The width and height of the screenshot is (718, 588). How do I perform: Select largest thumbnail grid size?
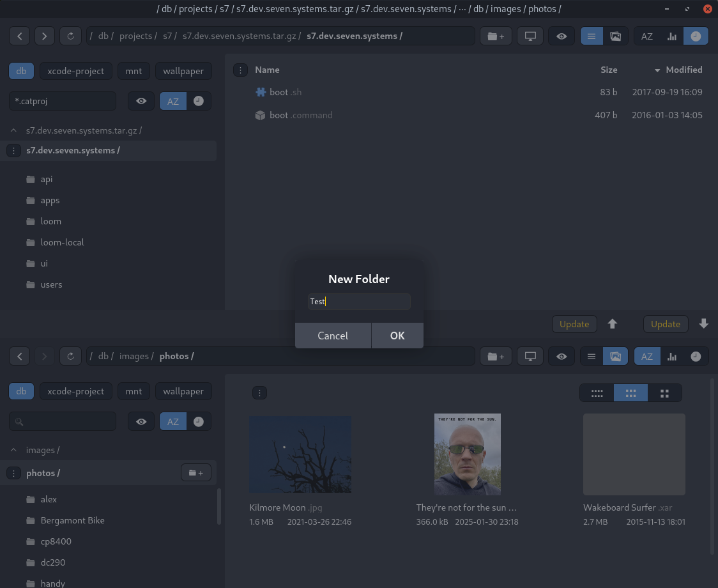coord(664,393)
